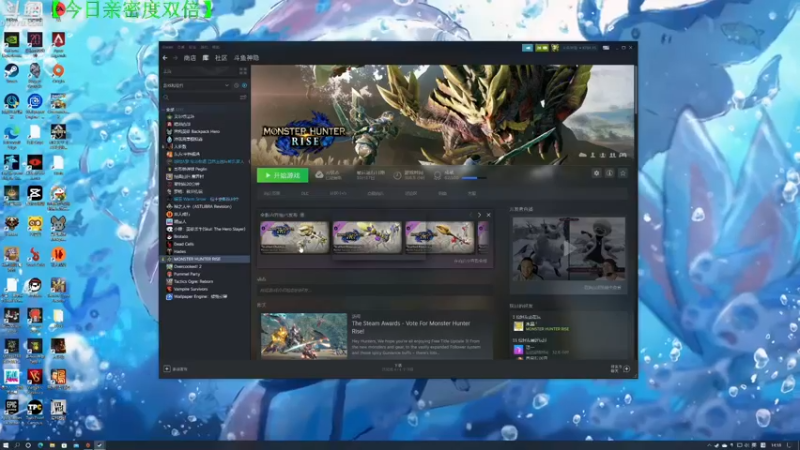Go forward with the Steam forward arrow
The image size is (800, 450).
pos(175,58)
